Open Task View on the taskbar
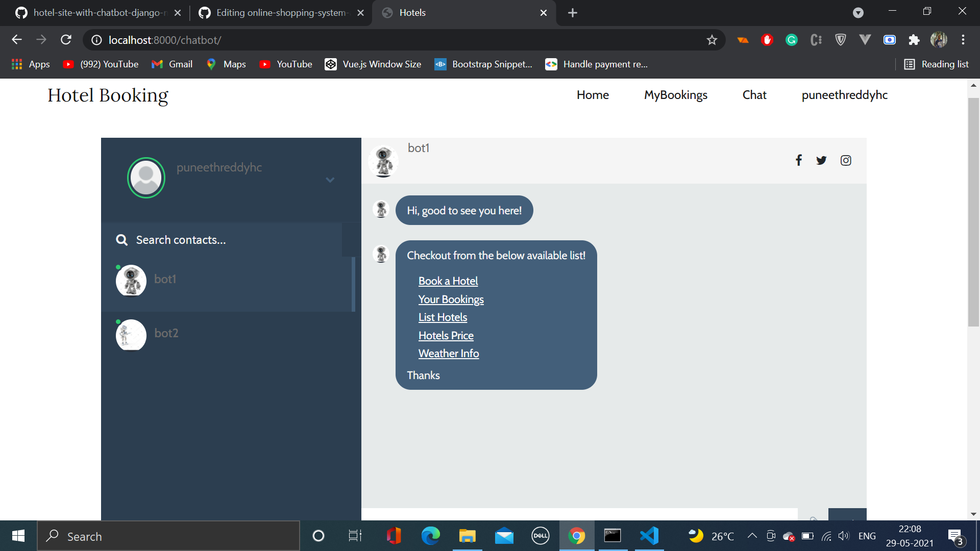The image size is (980, 551). [355, 536]
